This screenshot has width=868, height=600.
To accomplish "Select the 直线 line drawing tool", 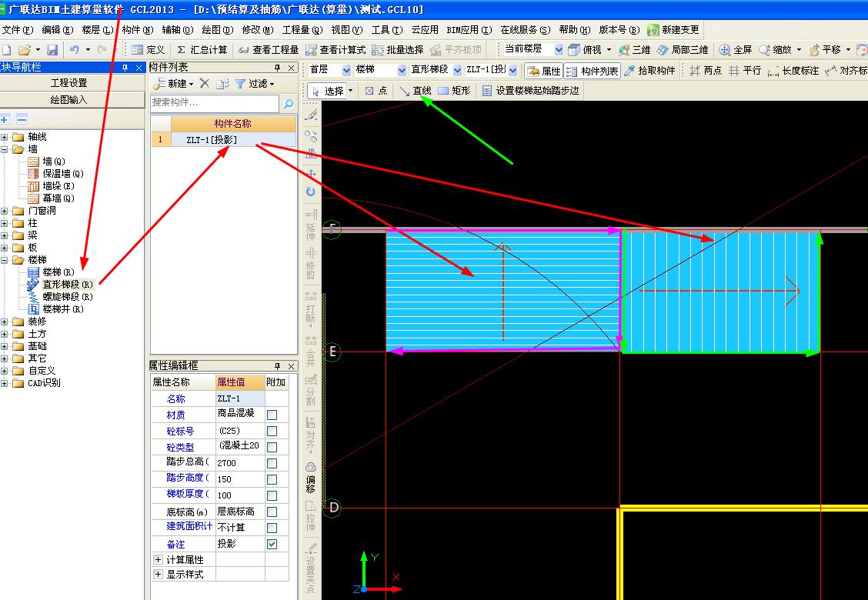I will [416, 91].
